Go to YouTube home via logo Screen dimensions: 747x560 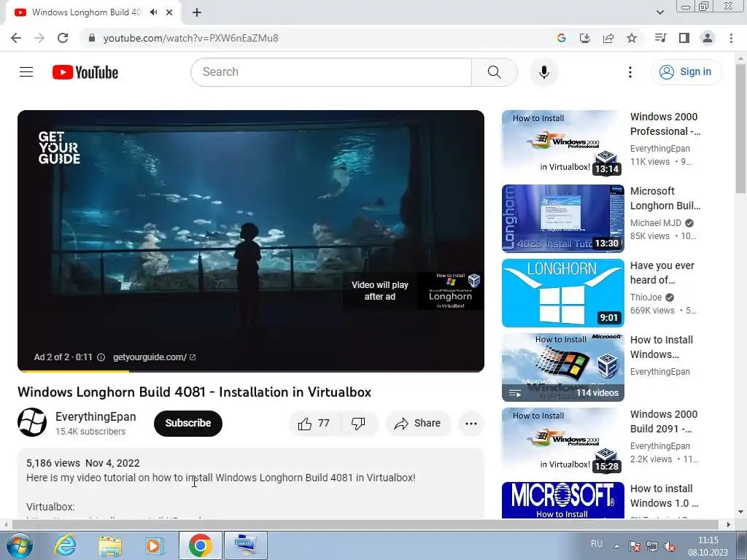click(x=85, y=72)
